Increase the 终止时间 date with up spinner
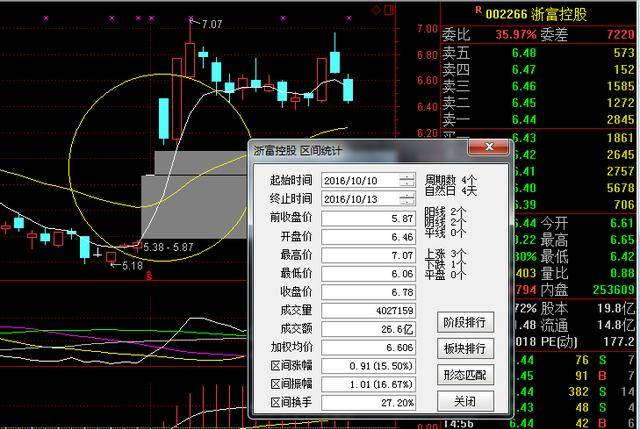This screenshot has height=429, width=640. coord(407,196)
